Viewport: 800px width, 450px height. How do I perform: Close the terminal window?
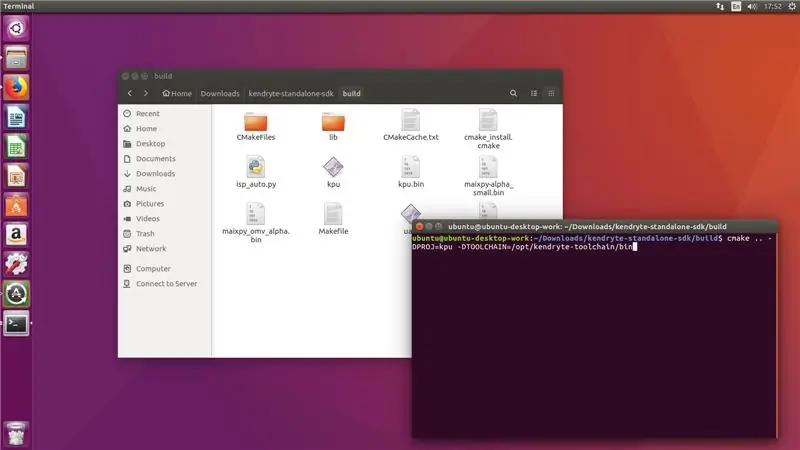tap(419, 227)
